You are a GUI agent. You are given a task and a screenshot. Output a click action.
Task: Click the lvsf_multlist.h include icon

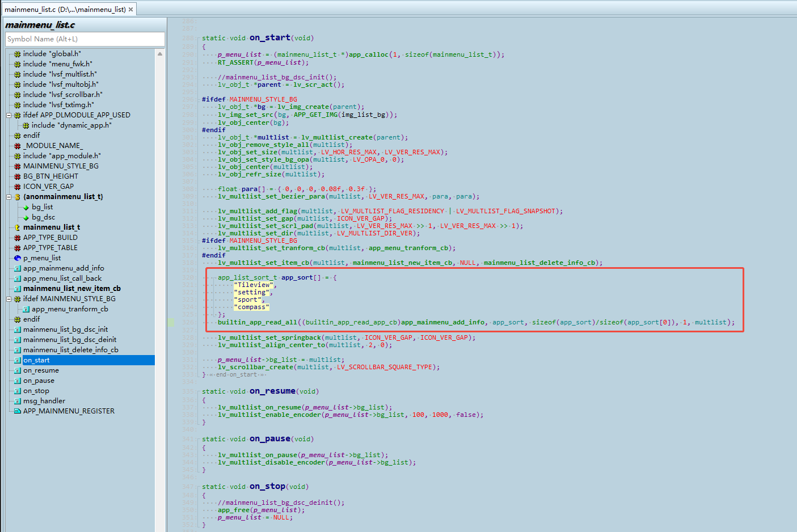18,74
